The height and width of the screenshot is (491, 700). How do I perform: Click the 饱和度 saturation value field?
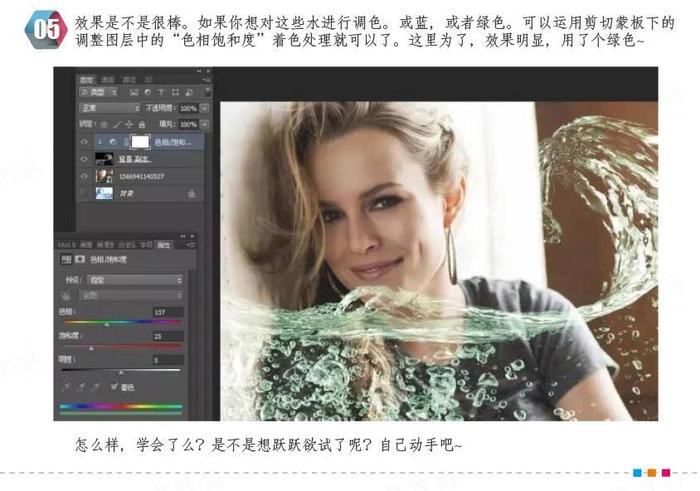(x=166, y=336)
